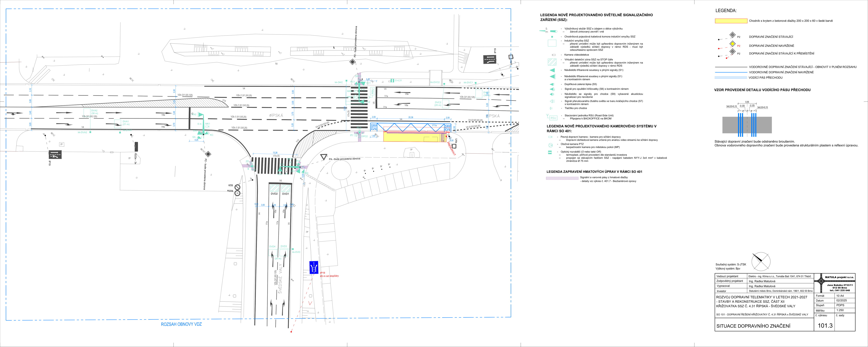Select the SITUACE DOPRAVNÍHO ZNAČENÍ title
Image resolution: width=868 pixels, height=347 pixels.
tap(753, 326)
